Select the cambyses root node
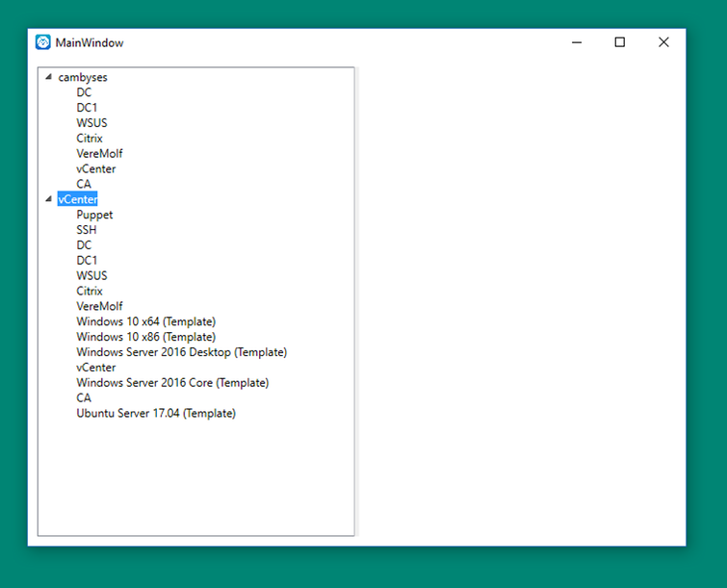This screenshot has width=727, height=588. 83,77
